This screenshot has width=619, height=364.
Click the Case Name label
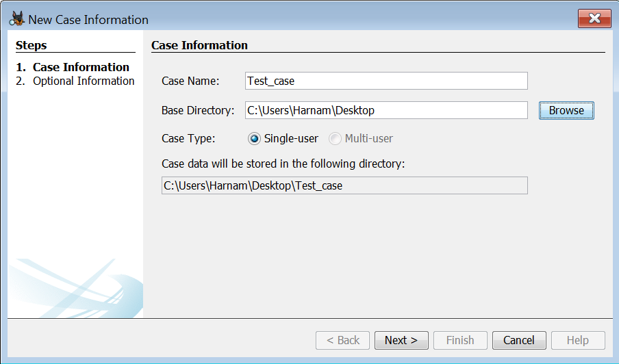(x=190, y=81)
